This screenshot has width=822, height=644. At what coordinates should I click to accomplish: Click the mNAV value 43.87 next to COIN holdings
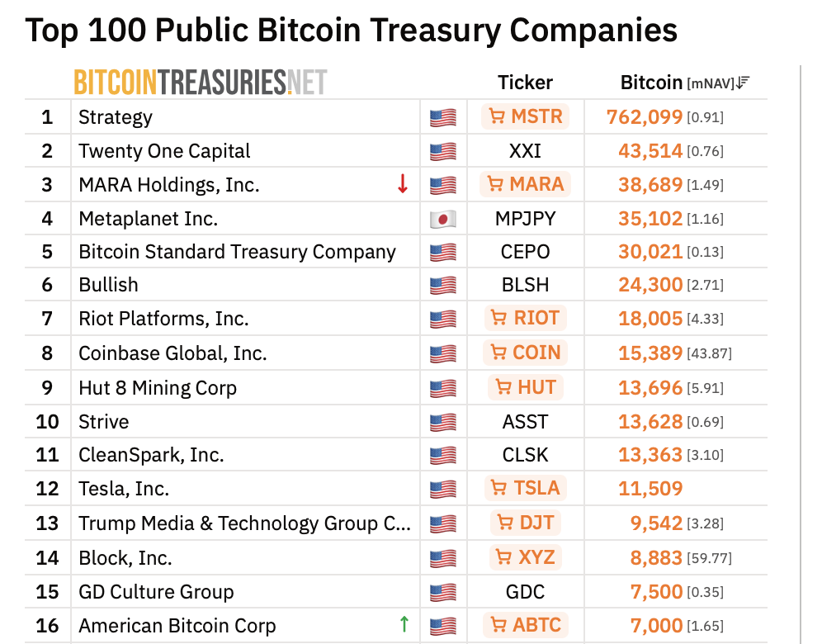coord(711,353)
